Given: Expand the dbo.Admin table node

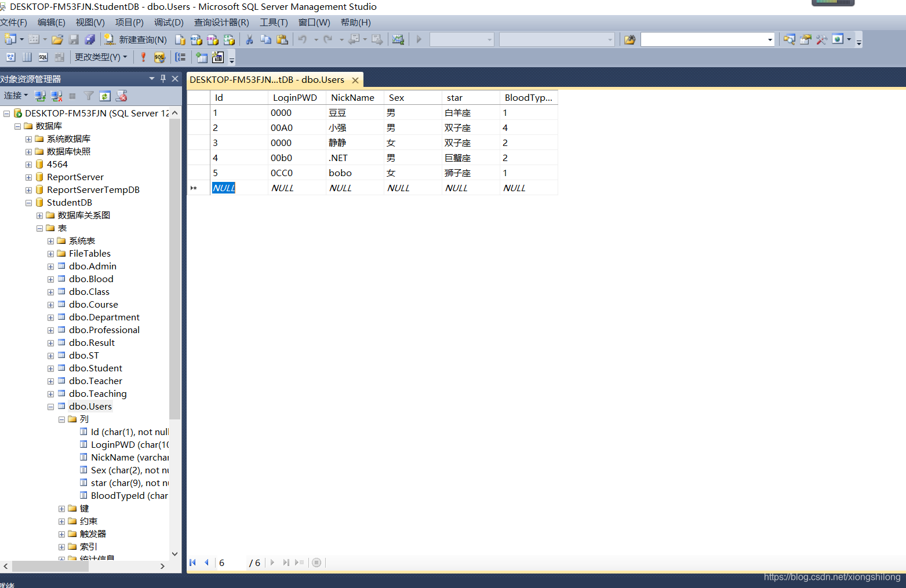Looking at the screenshot, I should coord(51,266).
